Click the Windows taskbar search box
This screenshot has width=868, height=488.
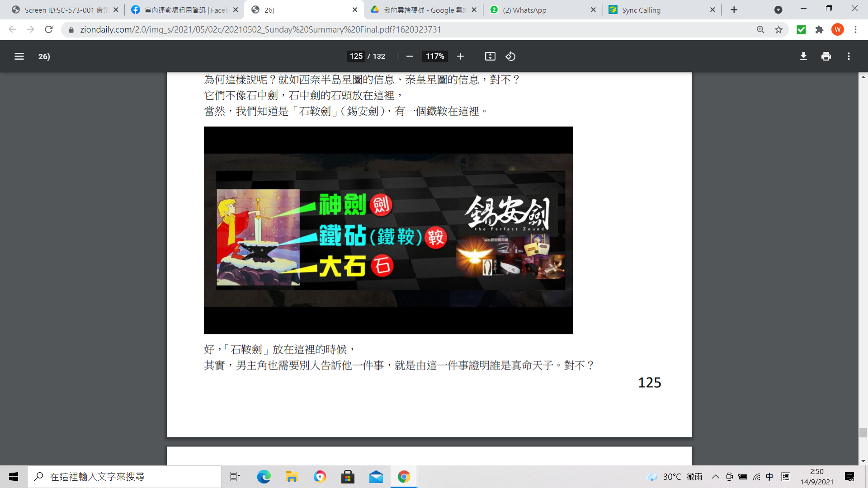[x=124, y=477]
